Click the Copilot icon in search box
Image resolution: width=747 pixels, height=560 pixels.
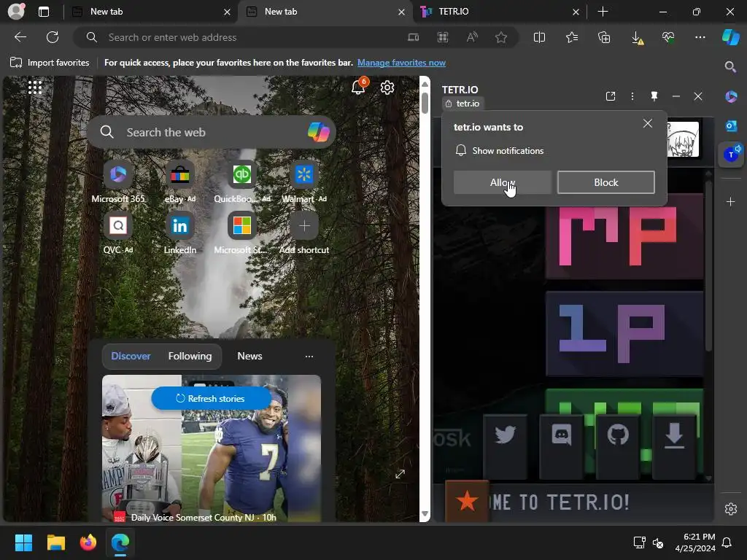pos(318,132)
